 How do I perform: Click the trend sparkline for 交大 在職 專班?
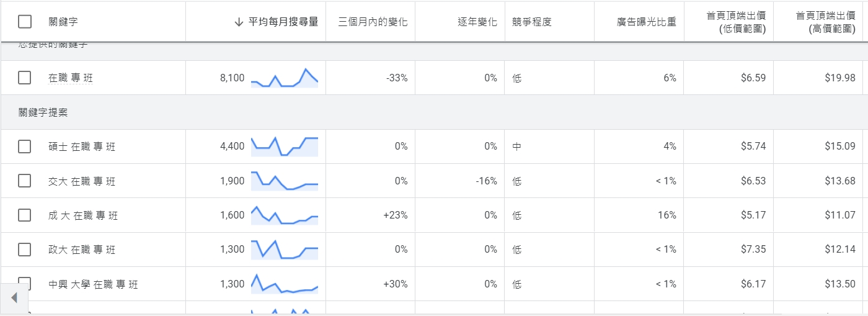[285, 181]
